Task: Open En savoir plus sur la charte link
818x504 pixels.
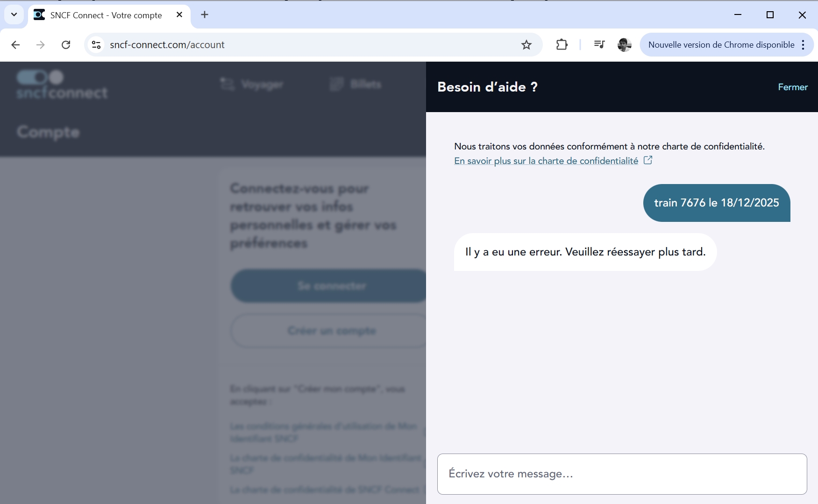Action: click(x=546, y=161)
